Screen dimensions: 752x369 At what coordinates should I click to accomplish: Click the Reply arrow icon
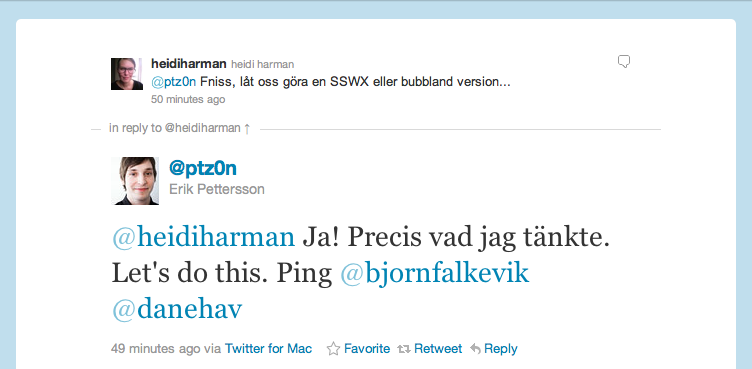point(475,349)
